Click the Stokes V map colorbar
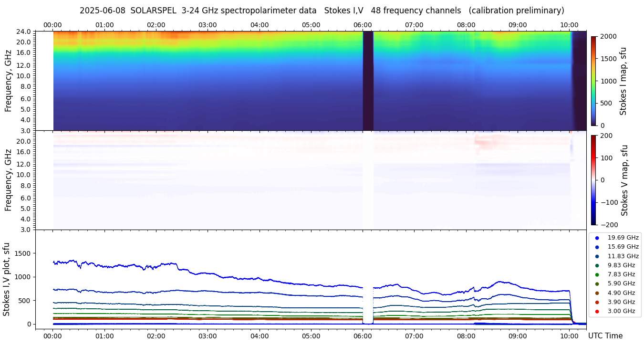Viewport: 644px width, 346px height. pos(593,180)
